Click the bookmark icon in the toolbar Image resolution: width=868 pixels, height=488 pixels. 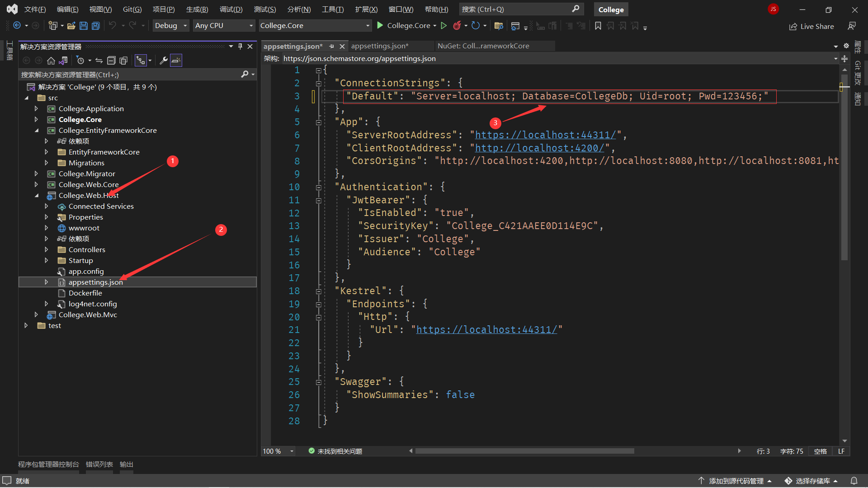click(598, 26)
